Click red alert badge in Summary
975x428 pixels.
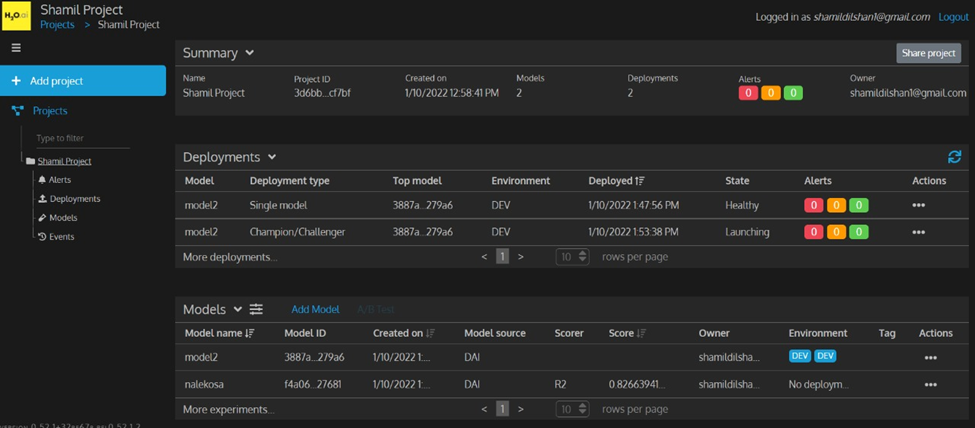[x=747, y=93]
